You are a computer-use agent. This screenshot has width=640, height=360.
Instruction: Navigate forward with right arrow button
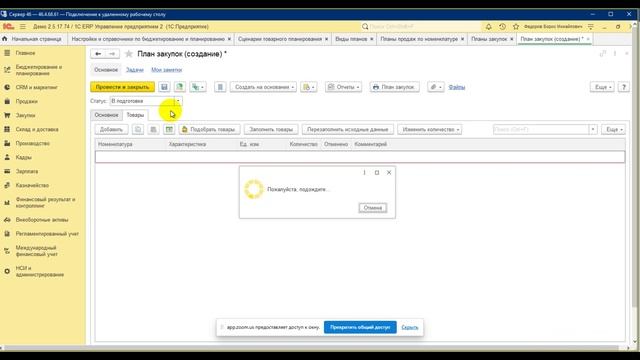click(x=112, y=54)
